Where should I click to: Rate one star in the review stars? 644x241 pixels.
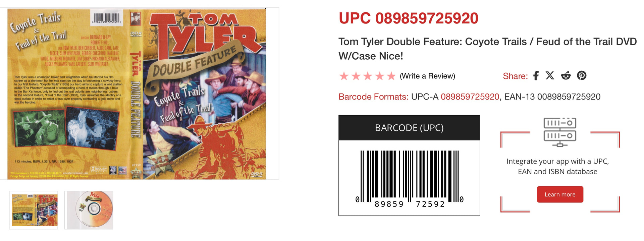pos(344,76)
